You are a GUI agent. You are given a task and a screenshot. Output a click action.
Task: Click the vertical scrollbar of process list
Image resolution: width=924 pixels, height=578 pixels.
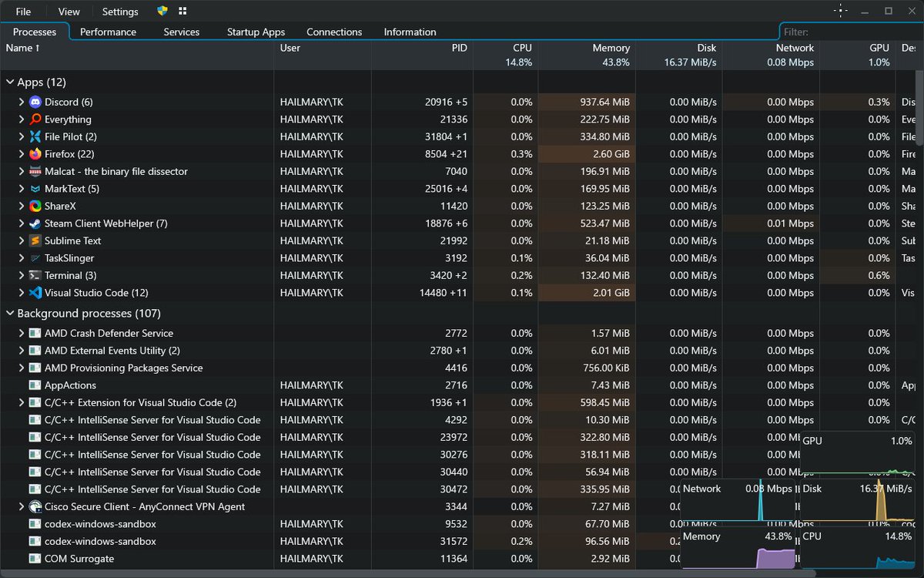point(920,108)
